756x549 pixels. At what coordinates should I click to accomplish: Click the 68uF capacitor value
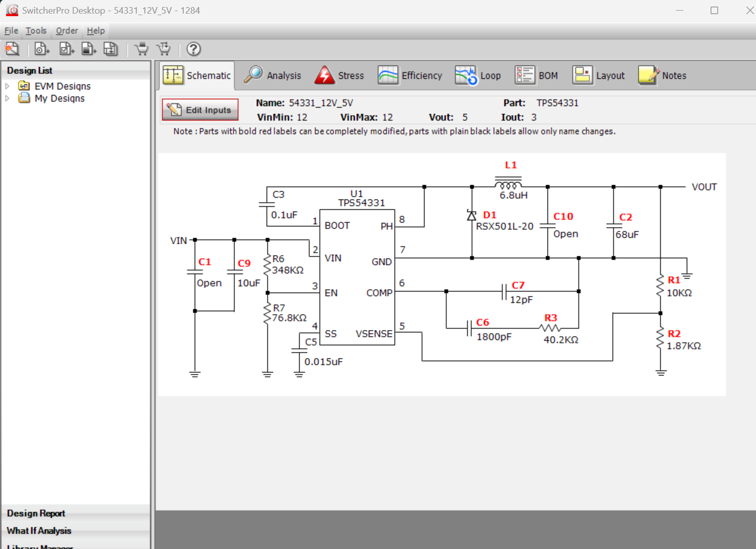627,235
